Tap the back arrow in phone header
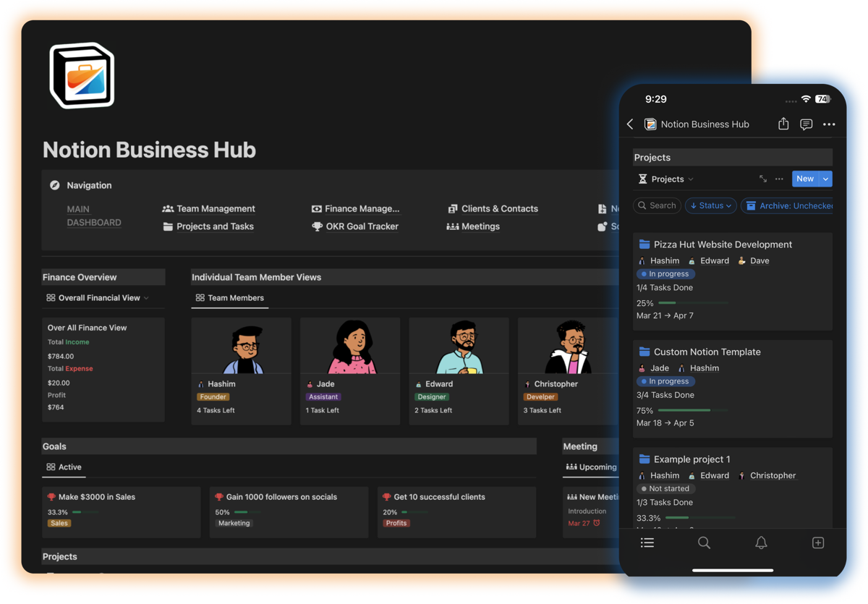The image size is (868, 604). click(x=630, y=124)
